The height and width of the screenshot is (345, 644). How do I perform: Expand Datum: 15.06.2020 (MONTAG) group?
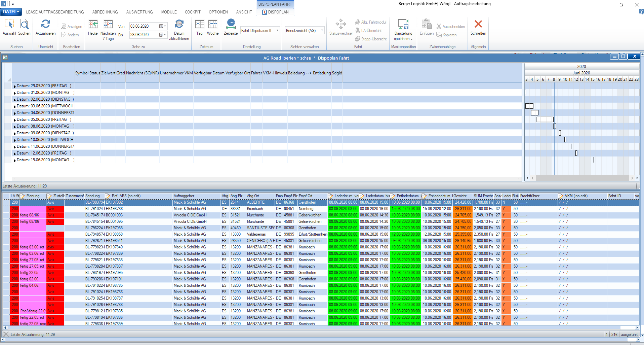click(15, 160)
